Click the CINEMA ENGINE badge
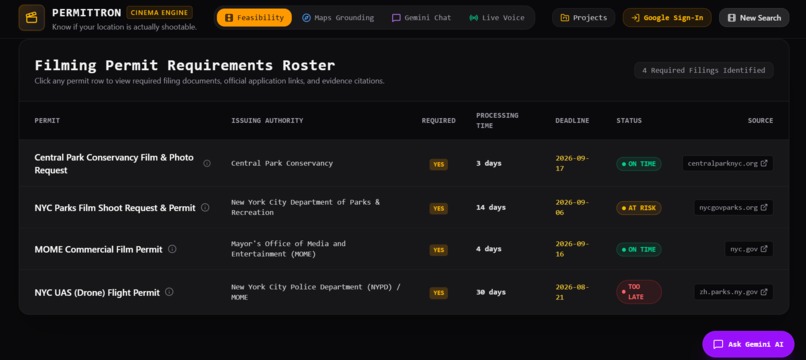Screen dimensions: 806x360 [159, 12]
